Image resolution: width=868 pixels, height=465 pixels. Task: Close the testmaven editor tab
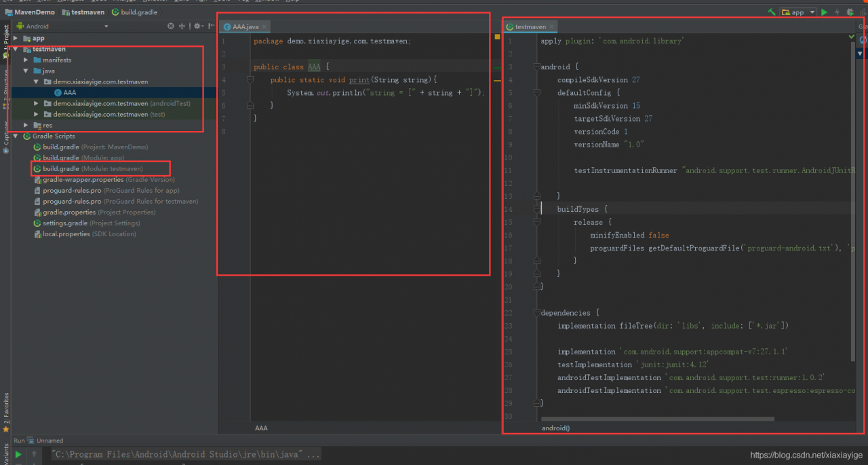tap(552, 26)
